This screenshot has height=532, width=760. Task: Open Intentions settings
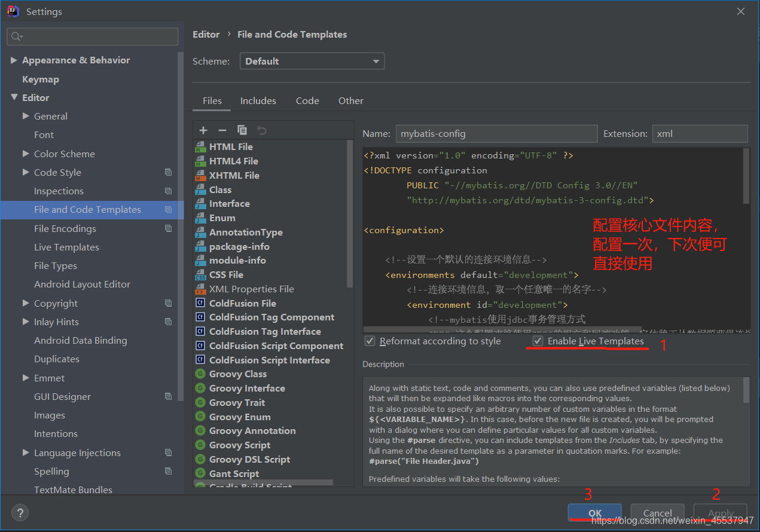pos(56,433)
